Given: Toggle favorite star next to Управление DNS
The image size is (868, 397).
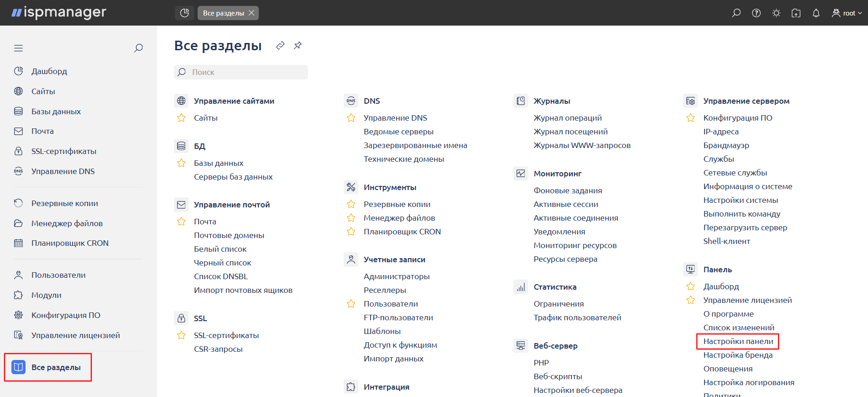Looking at the screenshot, I should pyautogui.click(x=351, y=118).
